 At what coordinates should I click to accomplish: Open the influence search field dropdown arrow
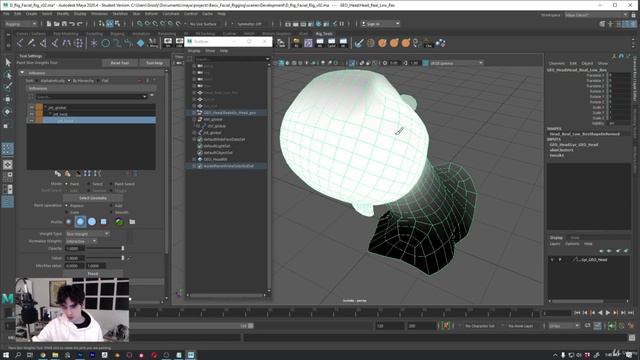click(x=144, y=97)
